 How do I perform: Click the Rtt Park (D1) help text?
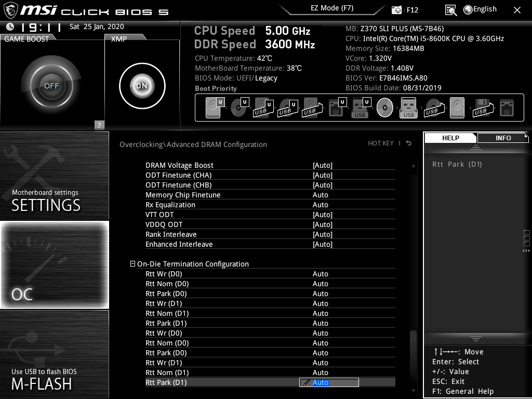tap(457, 164)
